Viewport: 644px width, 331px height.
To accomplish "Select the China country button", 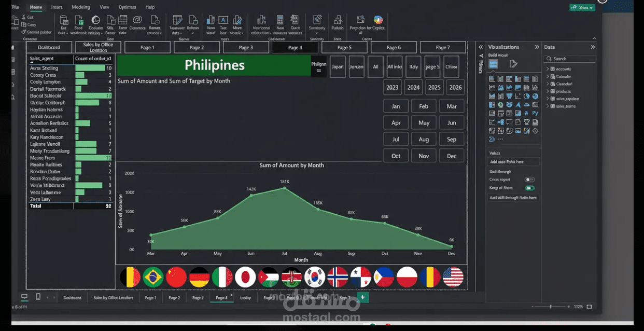I will (x=451, y=67).
